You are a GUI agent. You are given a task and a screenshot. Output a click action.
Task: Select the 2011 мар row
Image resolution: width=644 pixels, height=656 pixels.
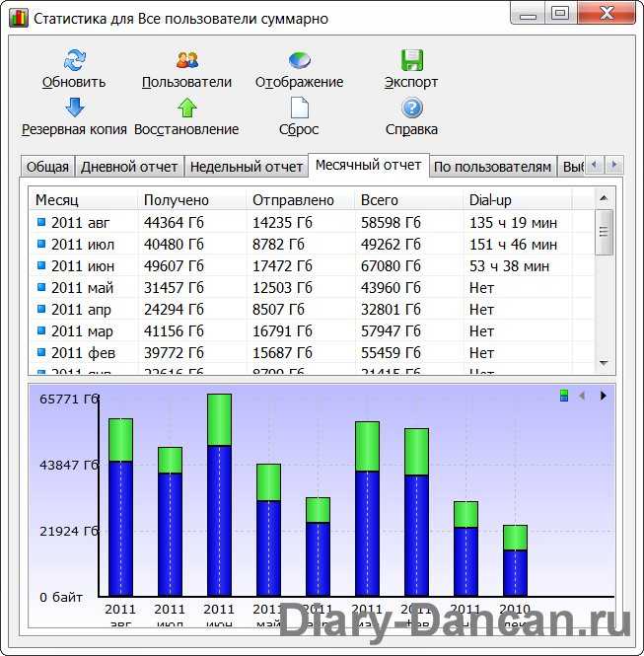[312, 330]
